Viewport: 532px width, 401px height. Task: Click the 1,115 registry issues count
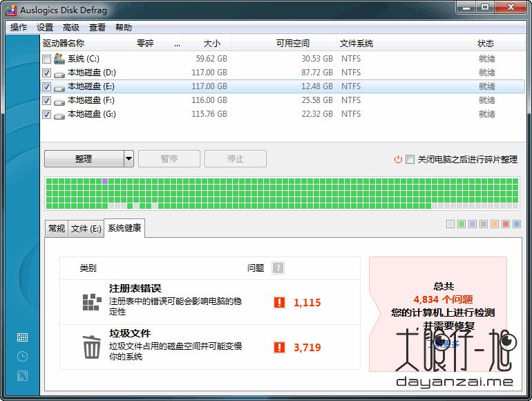click(x=307, y=303)
